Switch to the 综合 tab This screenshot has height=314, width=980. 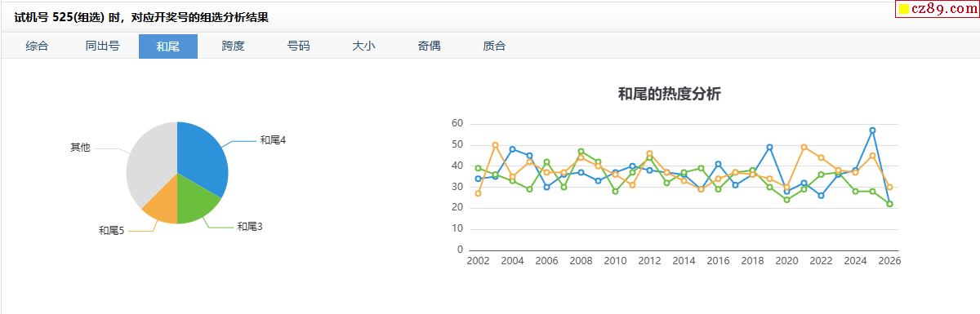click(37, 46)
